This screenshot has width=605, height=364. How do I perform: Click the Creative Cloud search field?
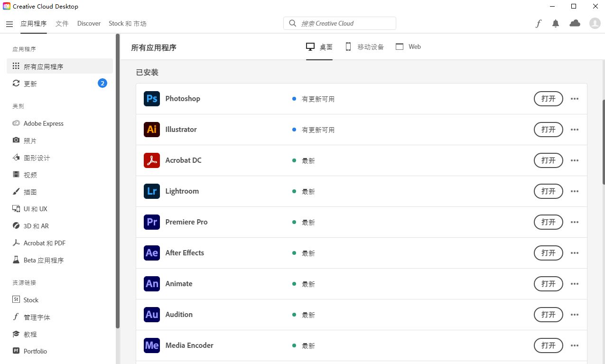[x=339, y=23]
